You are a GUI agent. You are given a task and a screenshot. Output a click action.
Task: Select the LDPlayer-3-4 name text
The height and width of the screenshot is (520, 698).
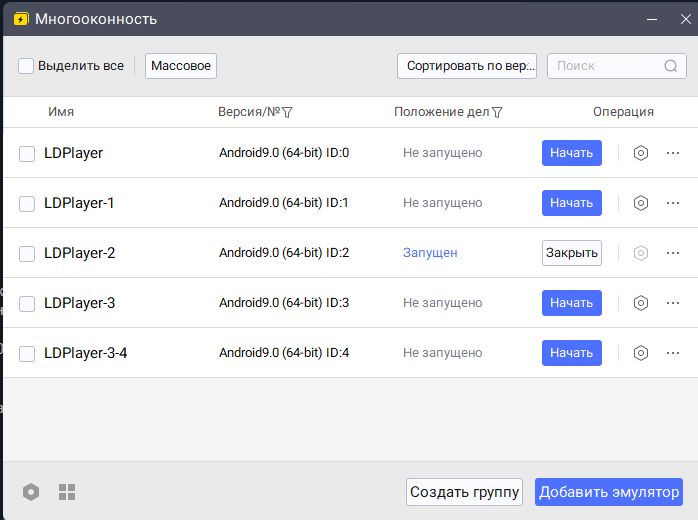[85, 353]
